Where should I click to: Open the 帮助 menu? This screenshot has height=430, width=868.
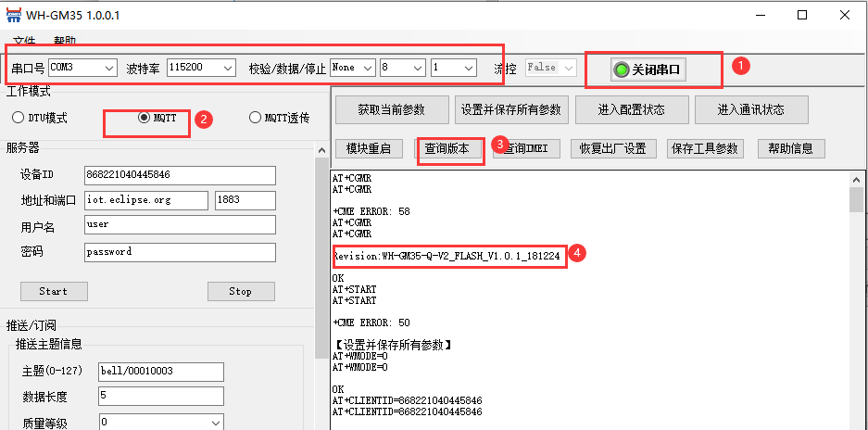65,41
